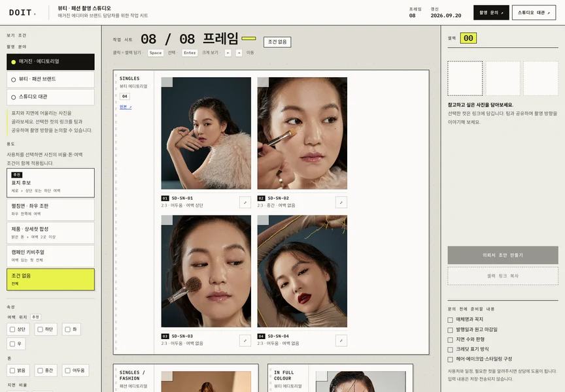
Task: Click 셀렉 링크 복사 button
Action: click(x=503, y=276)
